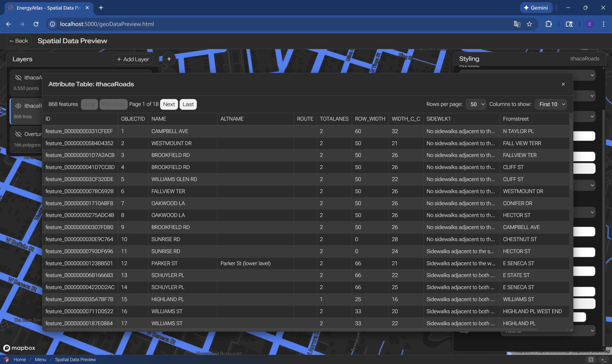Open the database icon in status bar
Screen dimensions: 612x364
coord(591,360)
